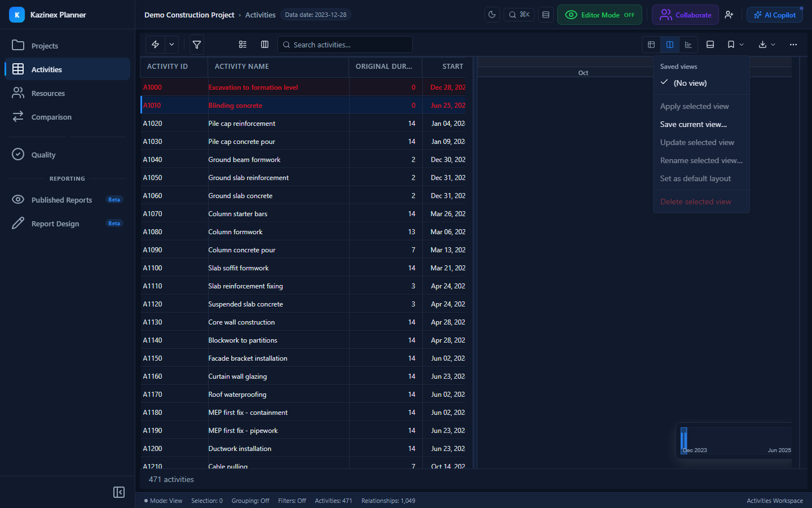
Task: Switch to split table-Gantt layout
Action: click(670, 45)
